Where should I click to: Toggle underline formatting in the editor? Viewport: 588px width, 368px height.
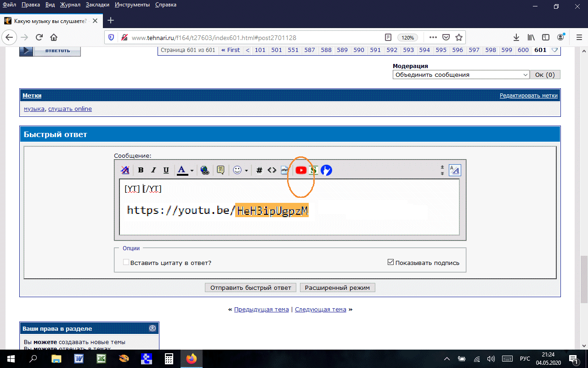166,170
